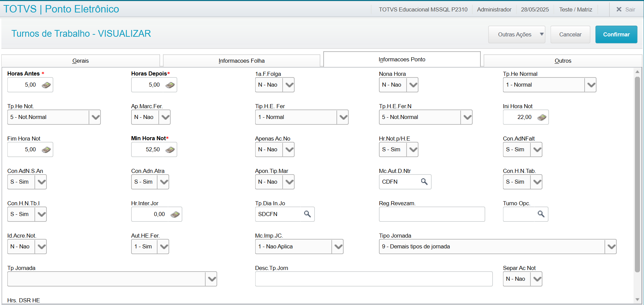
Task: Open lookup magnifier for Turno Opc.
Action: tap(541, 214)
